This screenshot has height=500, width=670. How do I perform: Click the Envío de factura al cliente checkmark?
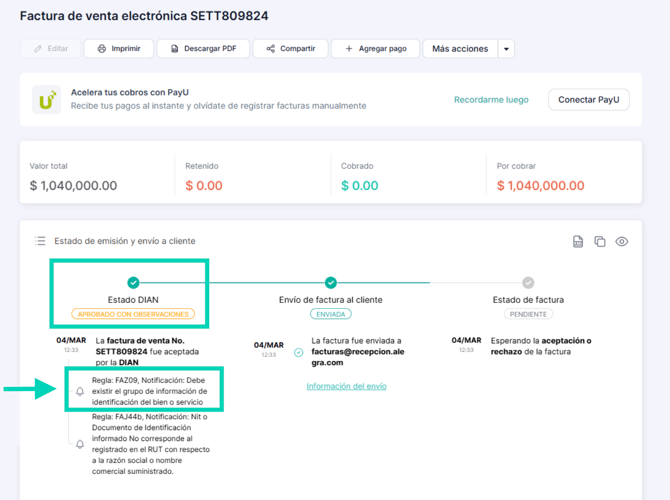point(331,283)
